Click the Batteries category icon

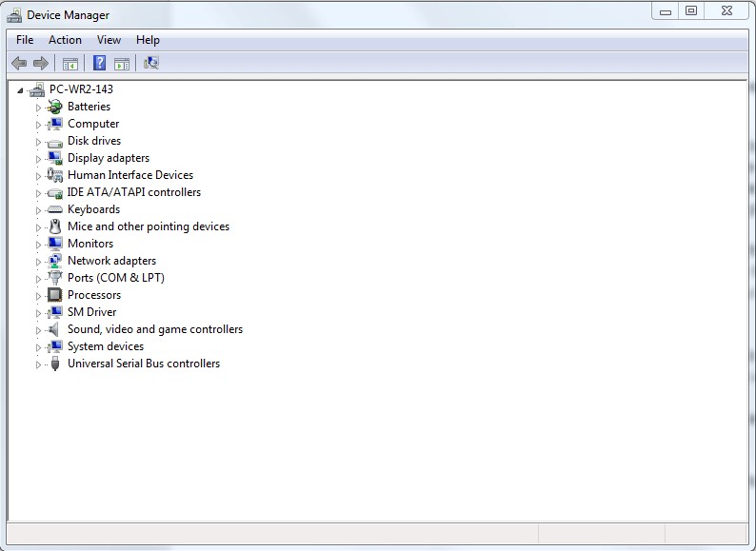(55, 107)
